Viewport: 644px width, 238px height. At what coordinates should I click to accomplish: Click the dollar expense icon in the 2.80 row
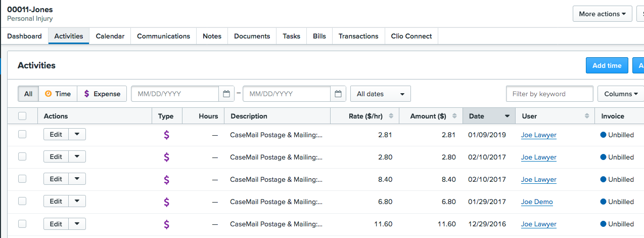(x=166, y=157)
